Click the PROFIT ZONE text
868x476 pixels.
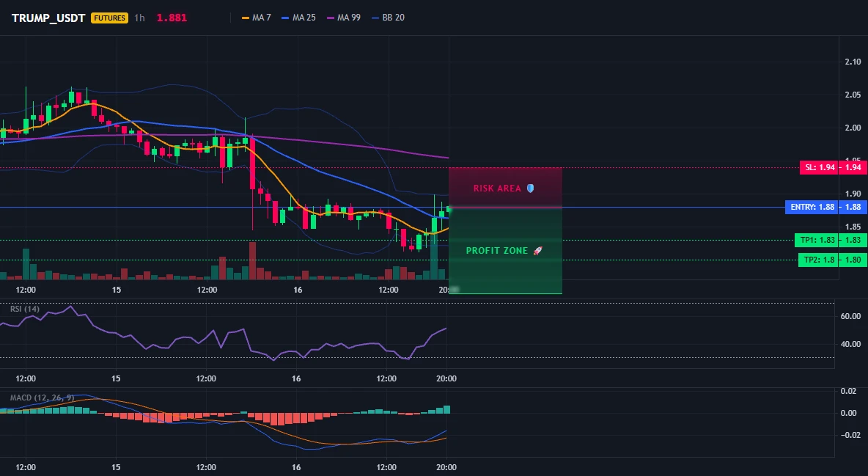coord(496,250)
